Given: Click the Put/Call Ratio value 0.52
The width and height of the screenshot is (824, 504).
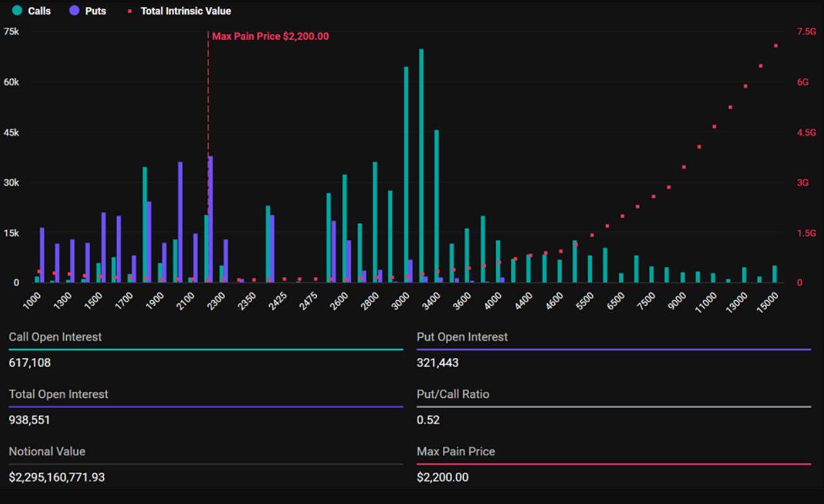Looking at the screenshot, I should pyautogui.click(x=428, y=420).
